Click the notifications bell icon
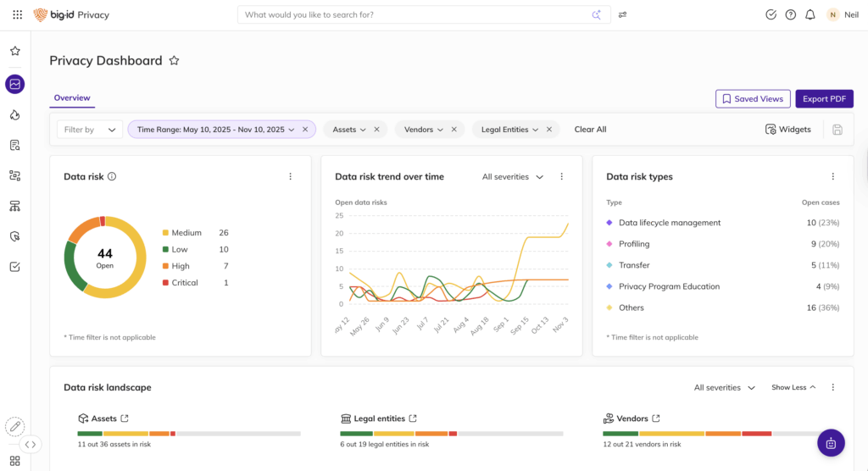This screenshot has width=868, height=471. pyautogui.click(x=810, y=14)
